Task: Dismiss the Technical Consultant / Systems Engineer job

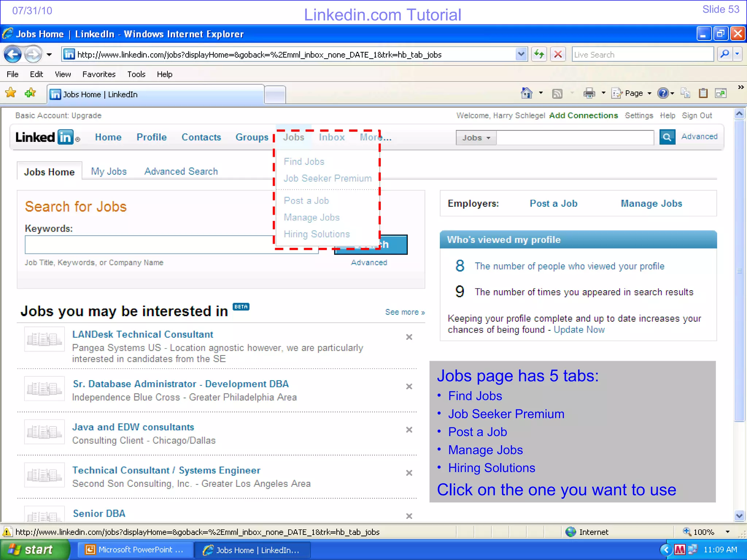Action: pos(409,473)
